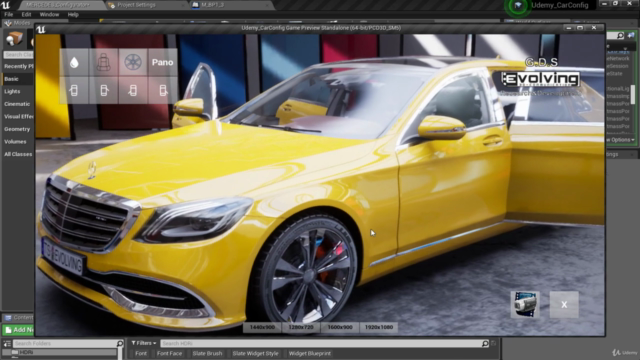Select the Cinematic category in Modes
Image resolution: width=640 pixels, height=360 pixels.
point(17,104)
